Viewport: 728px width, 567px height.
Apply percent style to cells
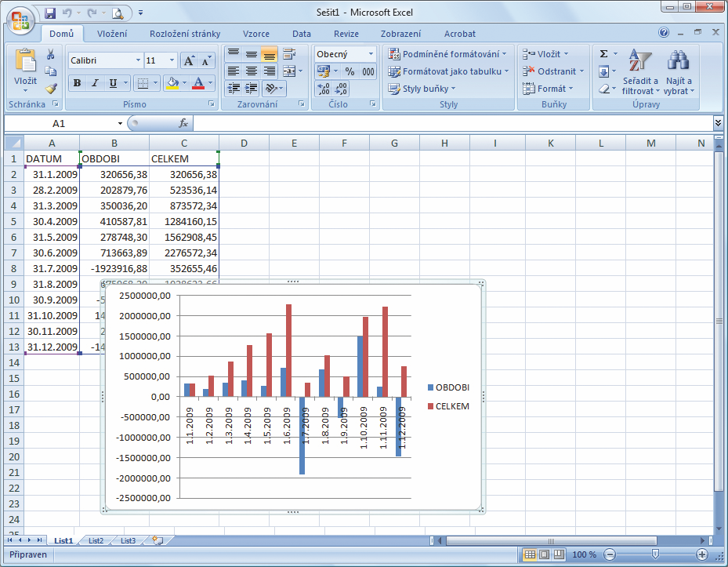tap(350, 71)
